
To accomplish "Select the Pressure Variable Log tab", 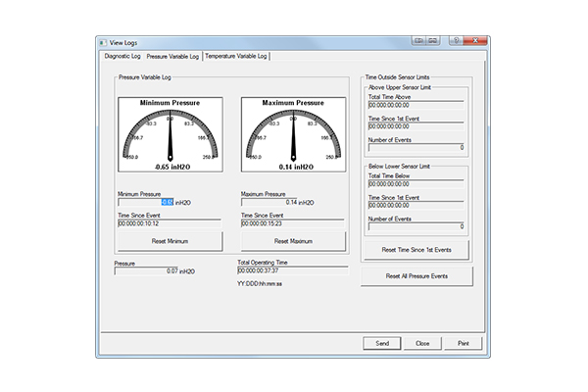I will 172,56.
